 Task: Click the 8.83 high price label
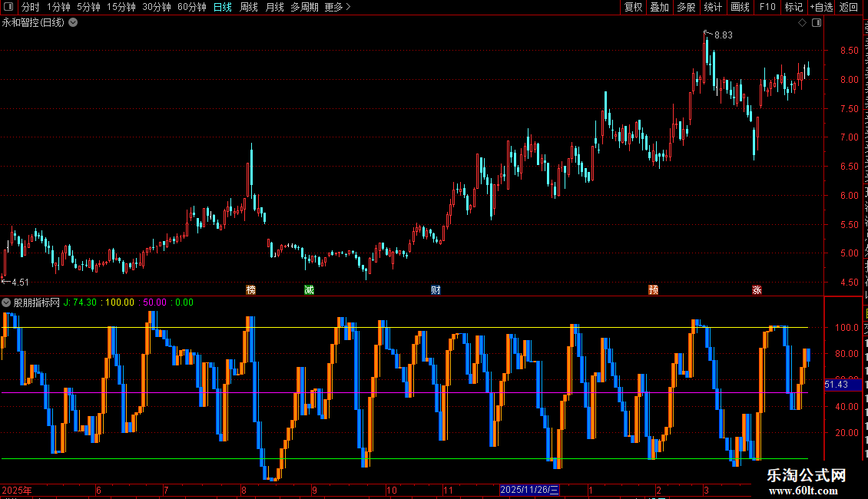[723, 35]
